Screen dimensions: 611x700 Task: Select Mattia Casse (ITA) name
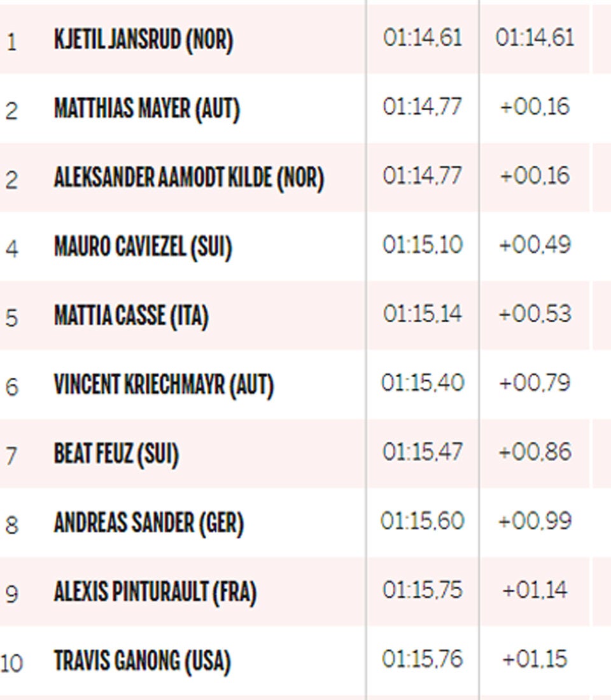click(x=131, y=315)
